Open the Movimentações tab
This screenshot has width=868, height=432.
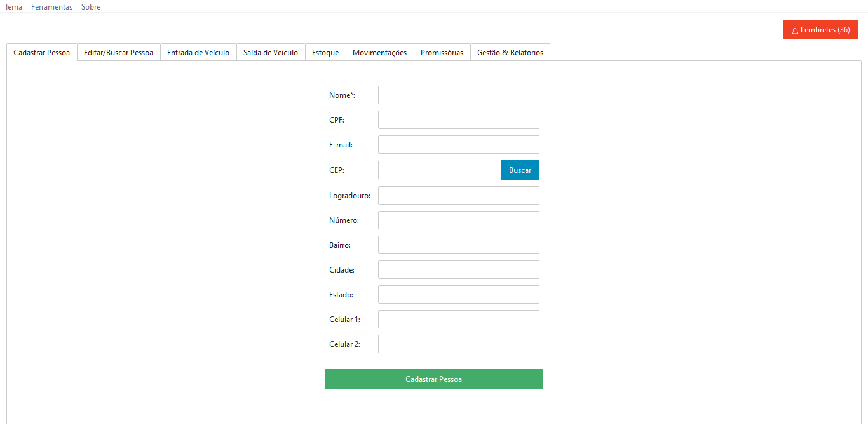(x=379, y=53)
